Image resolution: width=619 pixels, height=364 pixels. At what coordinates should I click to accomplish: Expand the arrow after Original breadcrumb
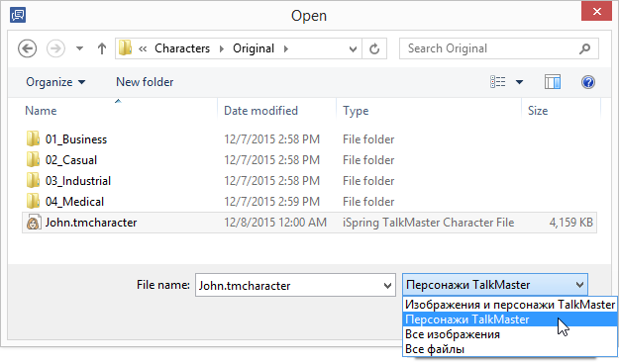(x=286, y=48)
